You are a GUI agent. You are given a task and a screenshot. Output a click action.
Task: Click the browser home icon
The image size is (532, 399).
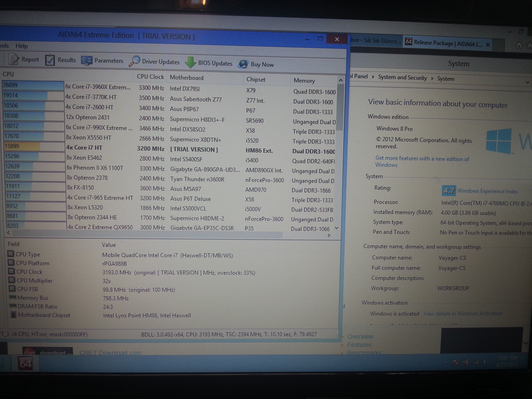(x=519, y=45)
